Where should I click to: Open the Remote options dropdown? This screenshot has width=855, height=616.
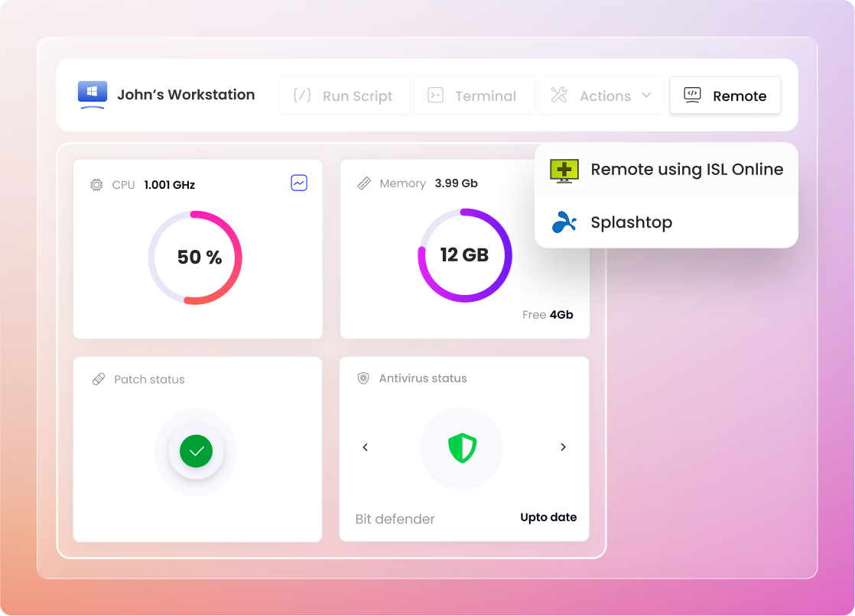(725, 96)
